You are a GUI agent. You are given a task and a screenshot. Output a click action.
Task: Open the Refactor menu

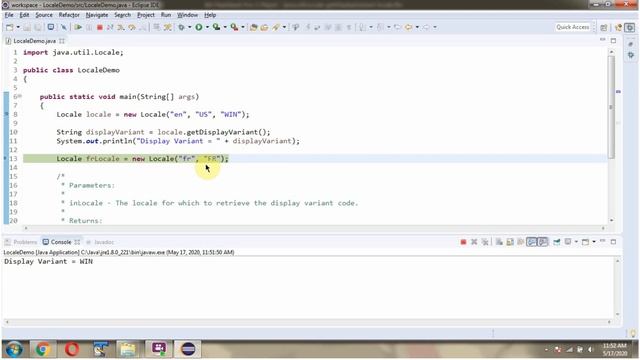click(x=69, y=15)
